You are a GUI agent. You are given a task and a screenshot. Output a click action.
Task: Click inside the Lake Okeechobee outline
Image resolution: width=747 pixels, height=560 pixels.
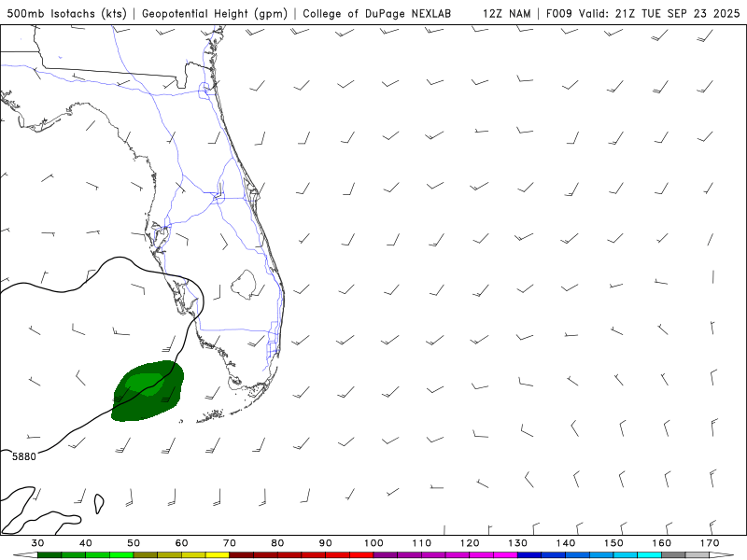tap(244, 285)
